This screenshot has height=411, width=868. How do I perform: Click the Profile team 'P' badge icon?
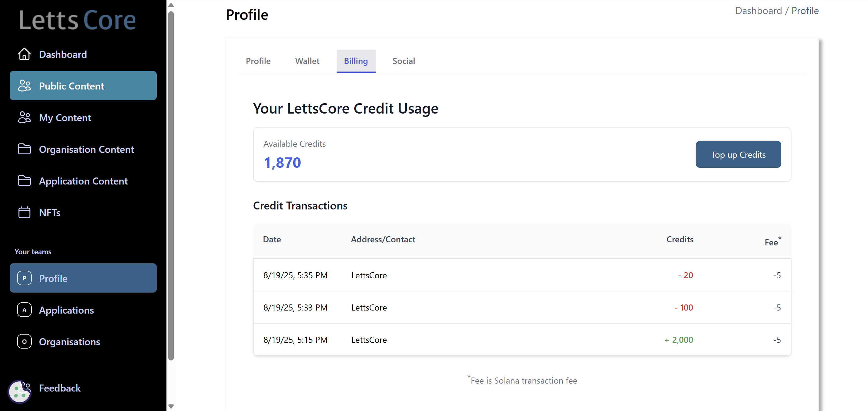tap(24, 278)
